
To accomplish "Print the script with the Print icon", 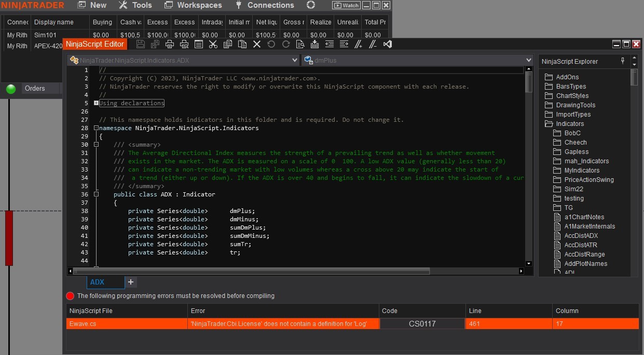I will tap(169, 45).
